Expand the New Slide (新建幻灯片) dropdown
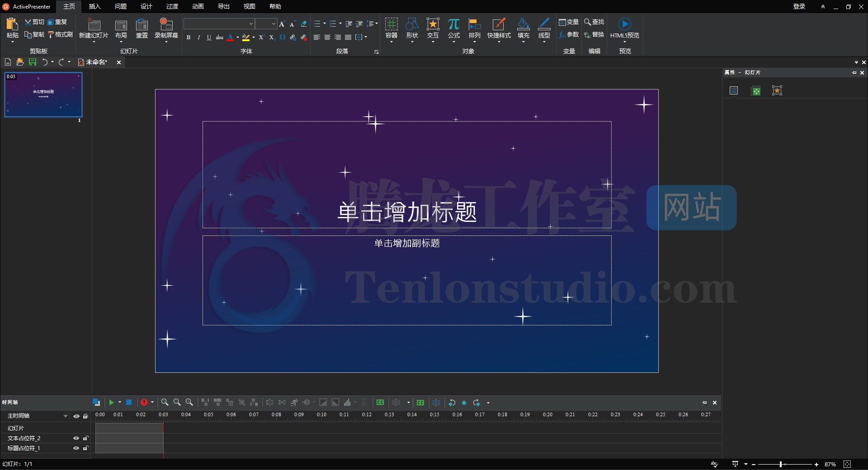Viewport: 868px width, 470px height. click(x=94, y=42)
